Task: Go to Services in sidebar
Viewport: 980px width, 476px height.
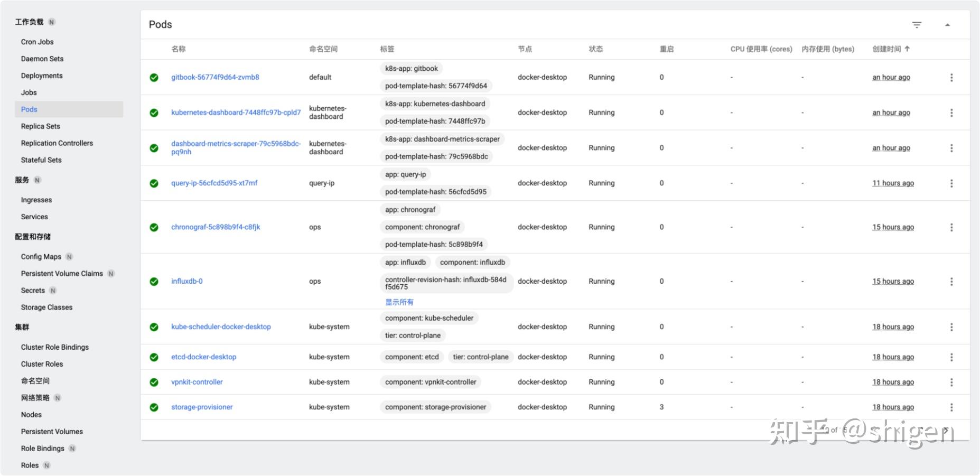Action: click(x=34, y=217)
